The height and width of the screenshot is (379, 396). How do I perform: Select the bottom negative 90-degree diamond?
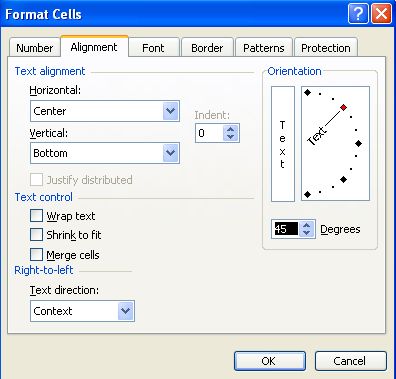point(307,194)
